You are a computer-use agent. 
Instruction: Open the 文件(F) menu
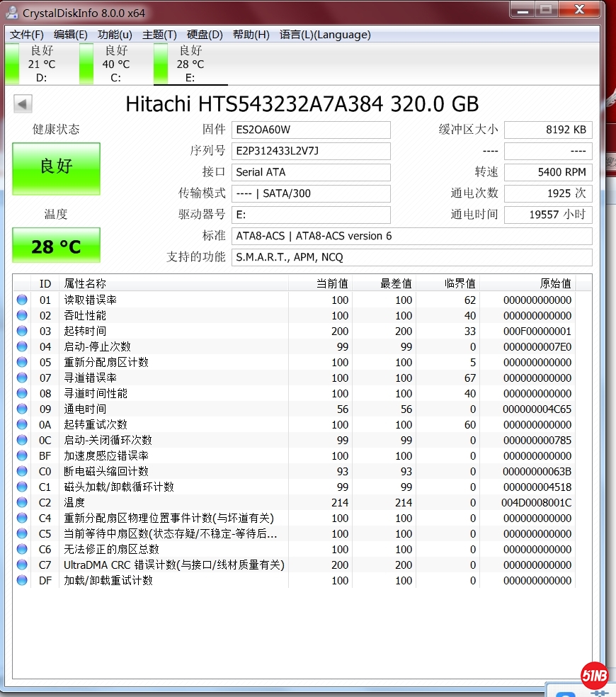[x=27, y=35]
